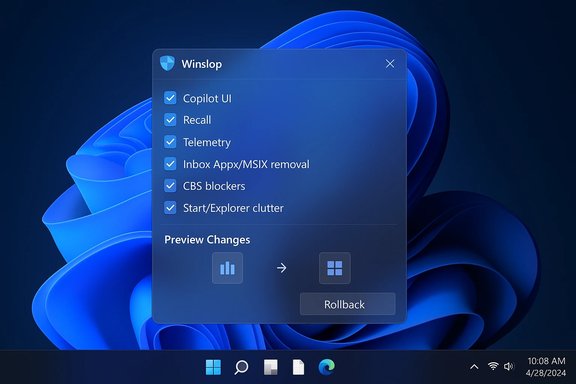Click the Winslop shield logo icon

click(167, 63)
